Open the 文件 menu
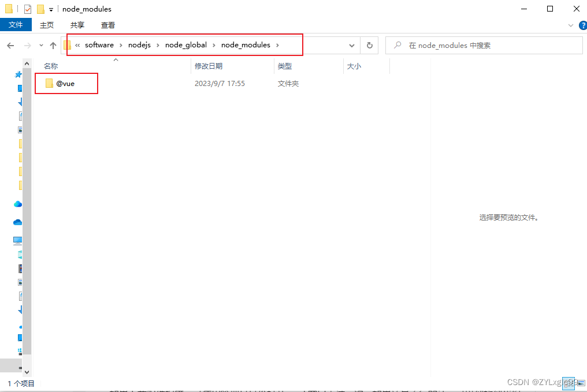The width and height of the screenshot is (587, 392). coord(16,25)
